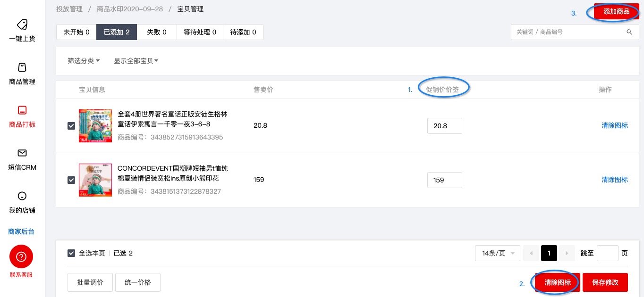The height and width of the screenshot is (297, 644).
Task: Uncheck the fairy tale book set item
Action: tap(71, 126)
